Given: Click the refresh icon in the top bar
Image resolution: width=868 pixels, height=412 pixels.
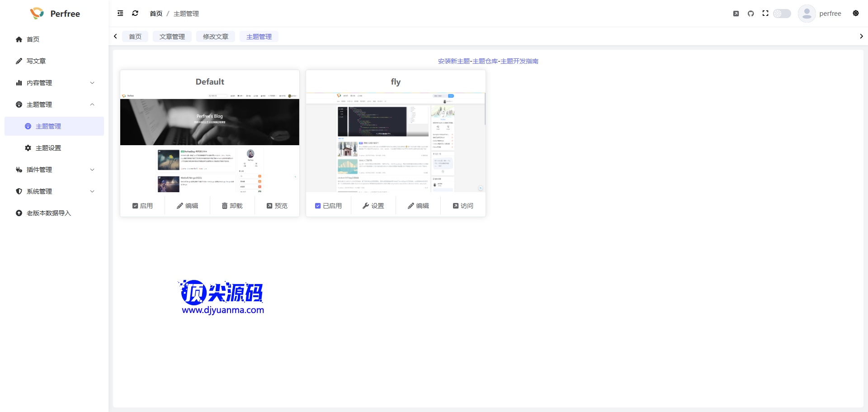Looking at the screenshot, I should (135, 14).
